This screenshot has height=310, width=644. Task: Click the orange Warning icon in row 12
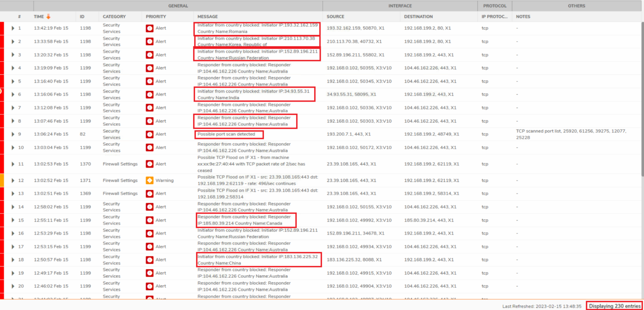pyautogui.click(x=149, y=181)
